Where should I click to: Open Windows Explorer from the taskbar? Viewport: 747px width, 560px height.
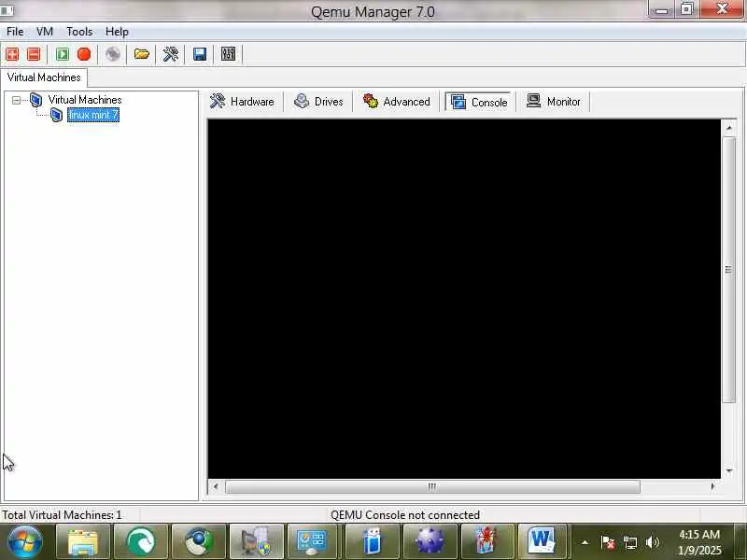point(83,542)
